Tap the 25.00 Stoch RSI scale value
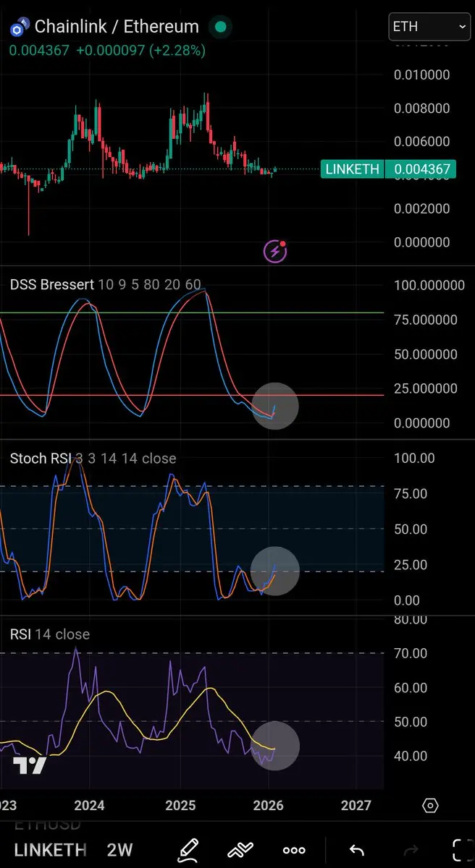Screen dimensions: 475x868 pyautogui.click(x=409, y=564)
